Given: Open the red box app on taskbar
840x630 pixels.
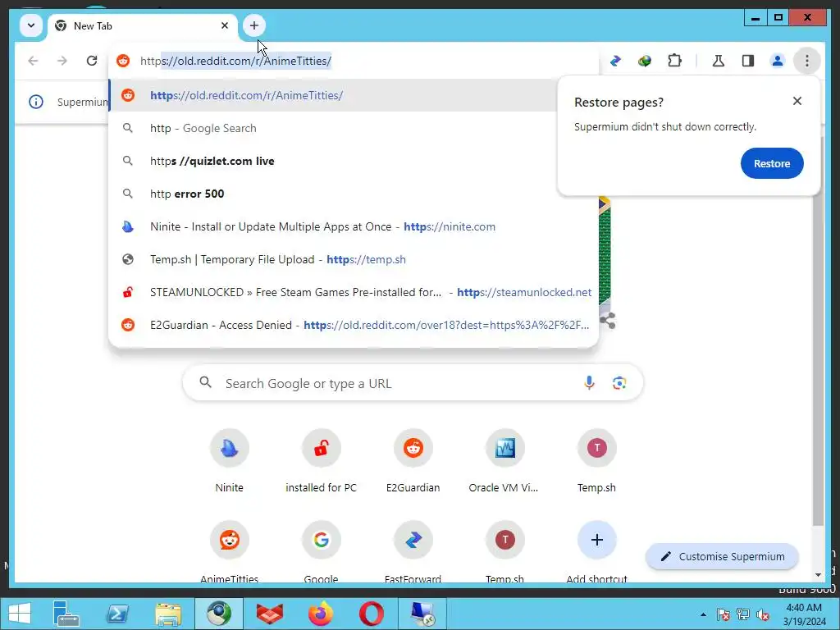Looking at the screenshot, I should point(269,614).
